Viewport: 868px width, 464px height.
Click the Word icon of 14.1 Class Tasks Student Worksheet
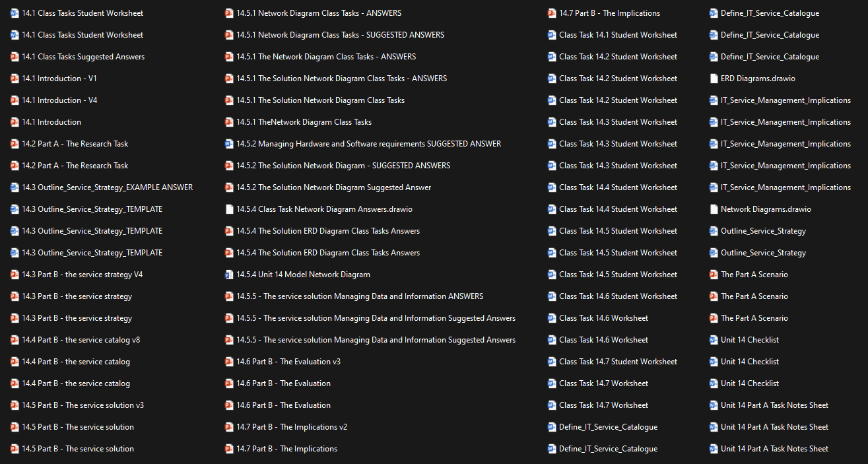pyautogui.click(x=15, y=13)
